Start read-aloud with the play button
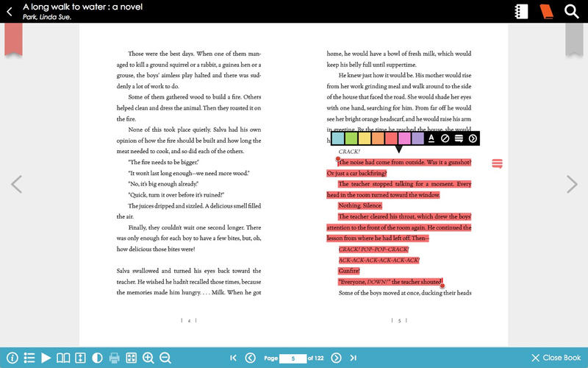Viewport: 588px width, 368px height. [46, 358]
